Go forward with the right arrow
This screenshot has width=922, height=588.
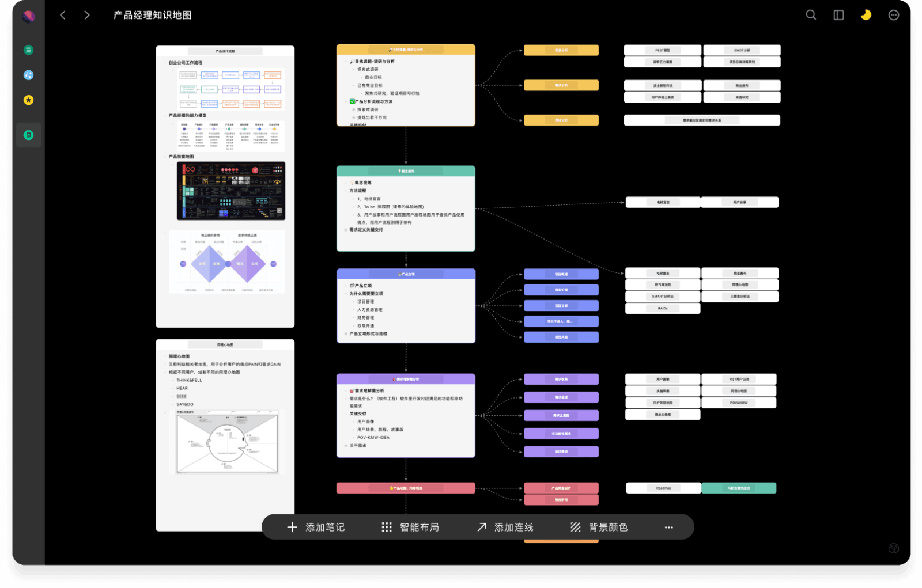pos(87,15)
